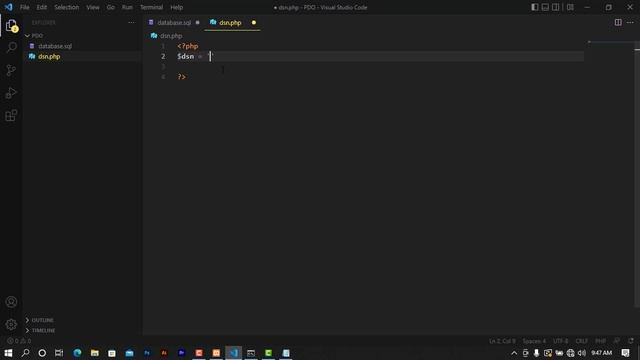
Task: Close database.sql tab via unsaved dot
Action: tap(198, 22)
